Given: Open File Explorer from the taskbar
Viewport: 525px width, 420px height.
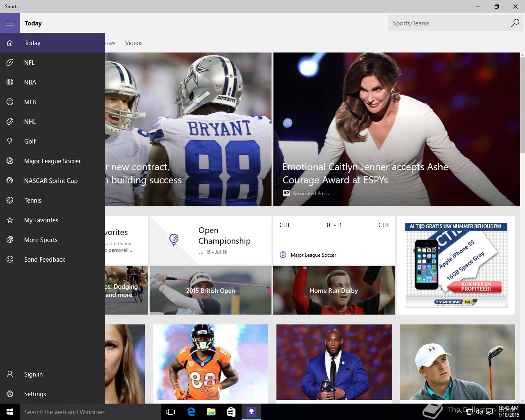Looking at the screenshot, I should pyautogui.click(x=211, y=412).
